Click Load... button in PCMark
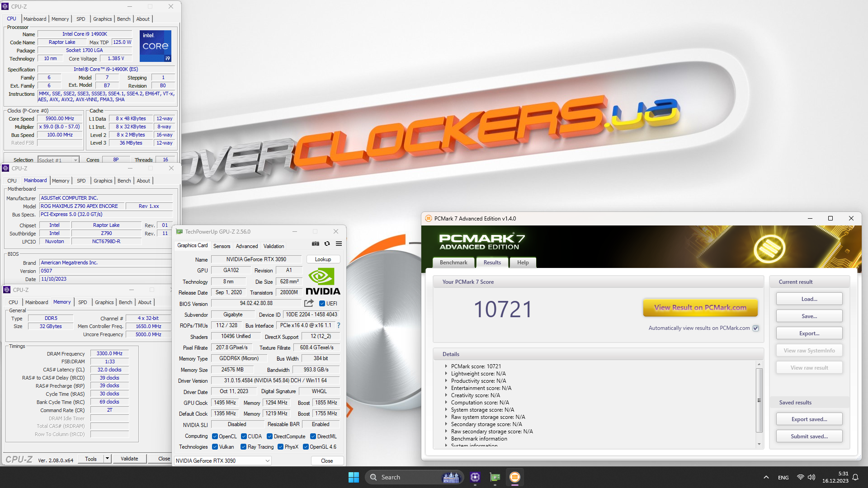868x488 pixels. tap(809, 299)
